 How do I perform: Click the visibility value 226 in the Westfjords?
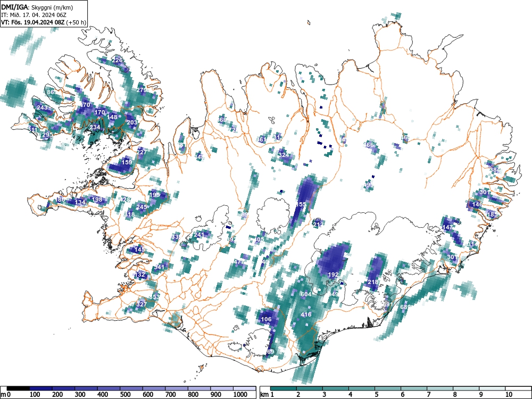117,61
